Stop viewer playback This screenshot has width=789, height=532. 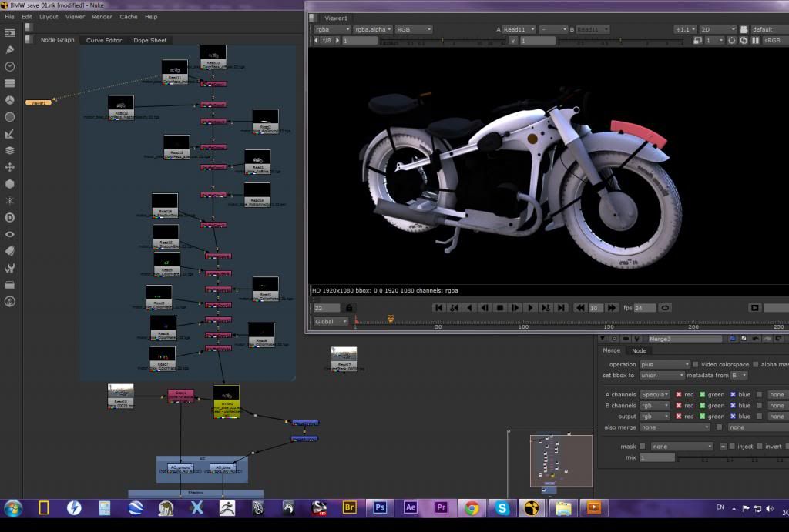[x=499, y=308]
